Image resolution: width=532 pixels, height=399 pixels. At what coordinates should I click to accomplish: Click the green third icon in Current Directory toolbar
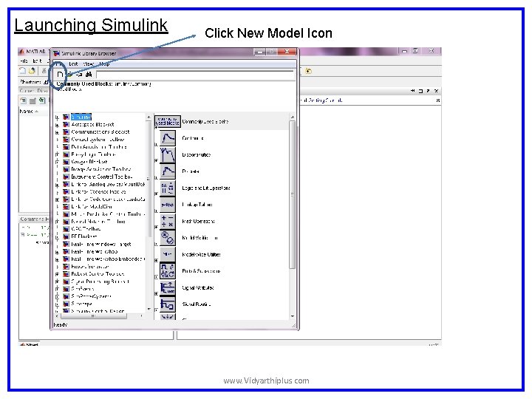click(x=41, y=100)
